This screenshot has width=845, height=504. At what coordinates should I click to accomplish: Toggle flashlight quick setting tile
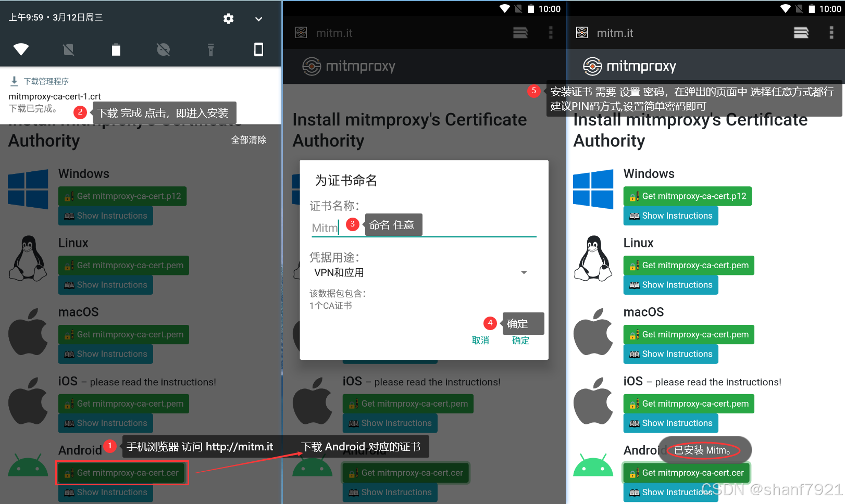pyautogui.click(x=211, y=49)
